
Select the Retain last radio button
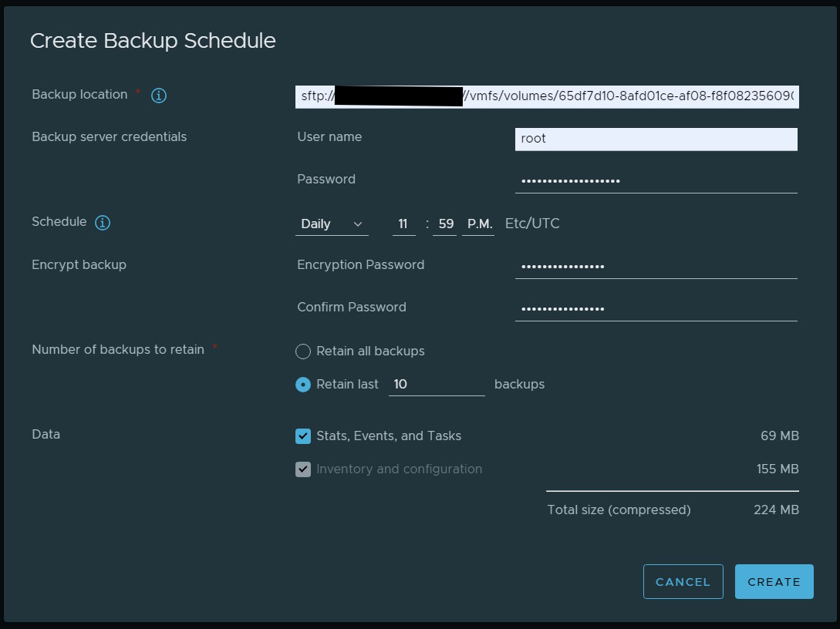click(303, 385)
